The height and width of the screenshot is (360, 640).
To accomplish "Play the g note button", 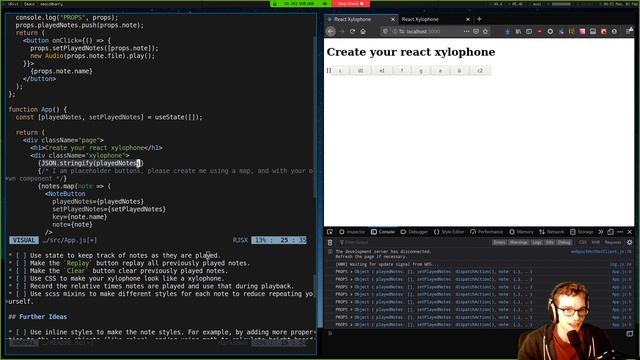I will coord(421,71).
